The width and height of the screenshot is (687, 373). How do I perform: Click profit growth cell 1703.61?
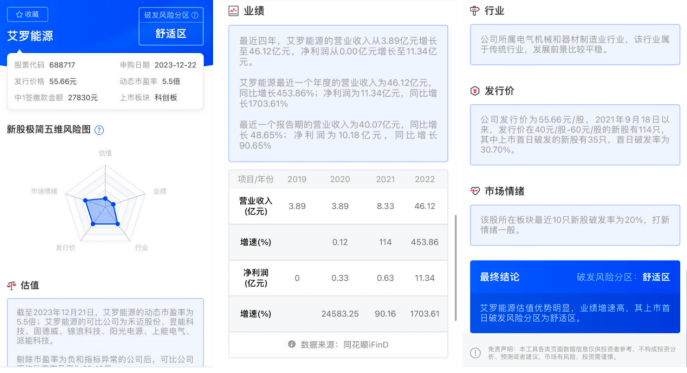point(425,314)
